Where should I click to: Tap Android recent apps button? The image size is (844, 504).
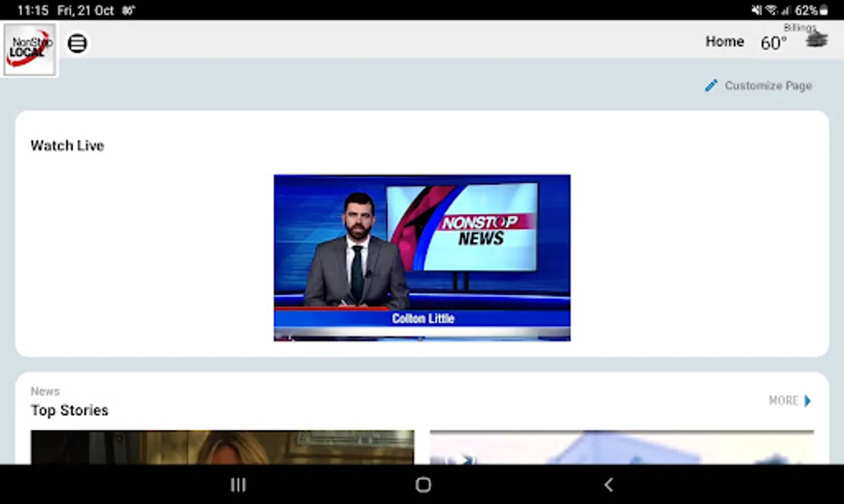(x=238, y=484)
